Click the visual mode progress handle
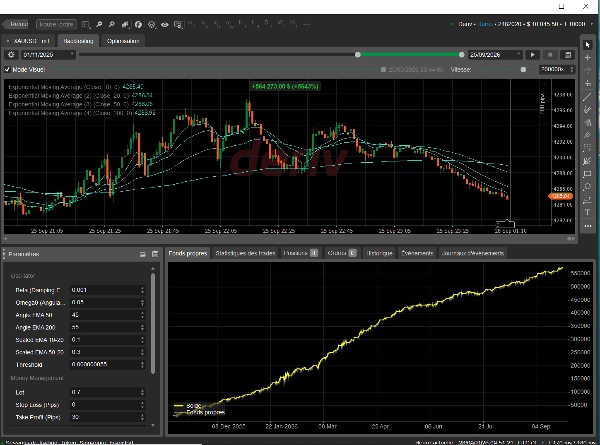Image resolution: width=600 pixels, height=445 pixels. pyautogui.click(x=383, y=69)
